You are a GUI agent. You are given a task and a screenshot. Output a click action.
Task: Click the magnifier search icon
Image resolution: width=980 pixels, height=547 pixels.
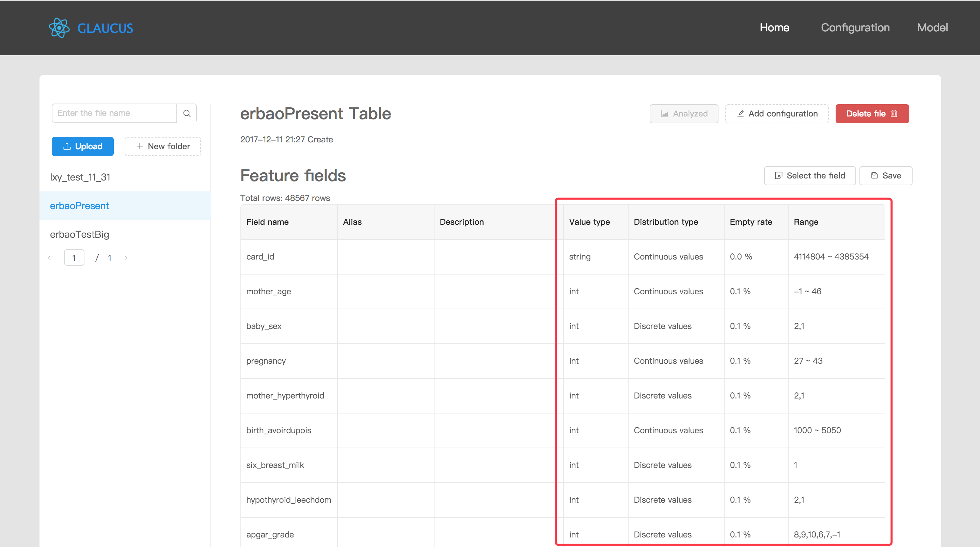(187, 113)
